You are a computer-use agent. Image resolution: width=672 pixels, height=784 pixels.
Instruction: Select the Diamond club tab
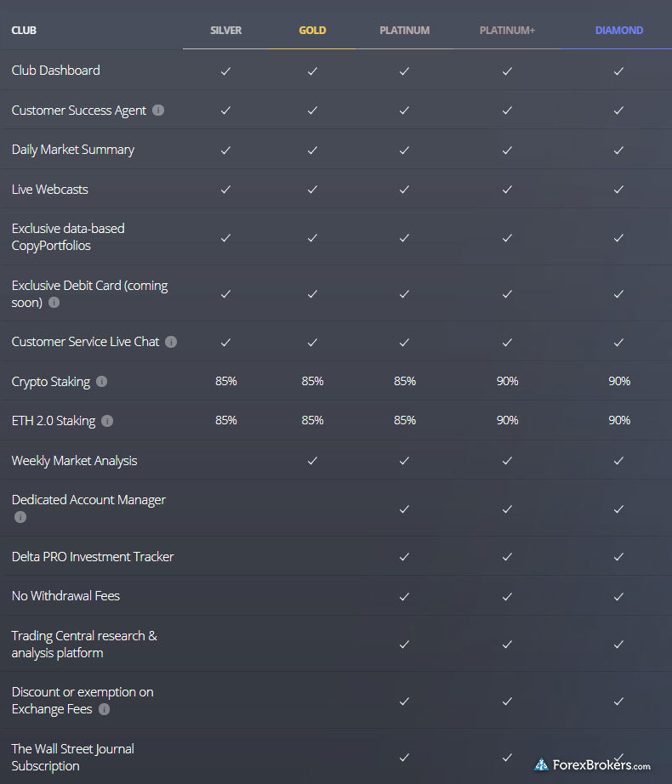coord(619,31)
